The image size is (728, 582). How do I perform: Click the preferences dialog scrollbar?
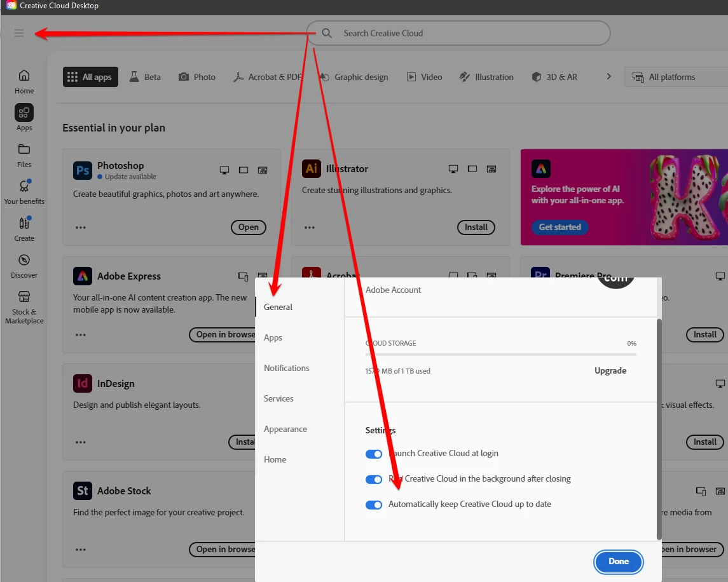coord(659,429)
